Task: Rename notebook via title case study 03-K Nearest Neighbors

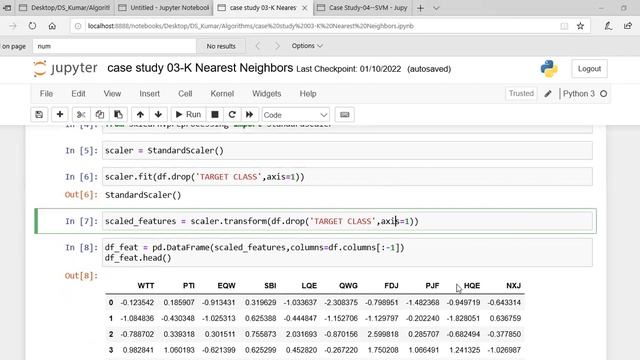Action: click(200, 68)
